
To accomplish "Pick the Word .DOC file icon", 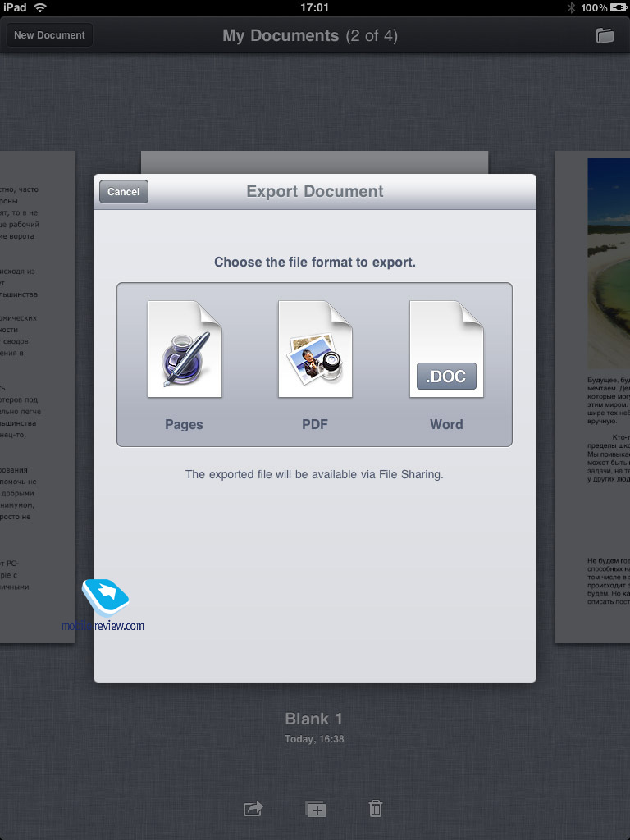I will coord(446,349).
